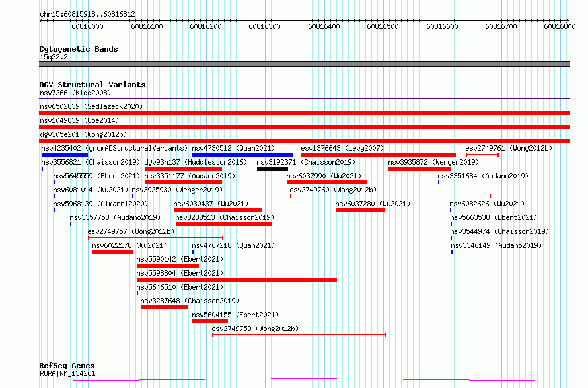The height and width of the screenshot is (388, 588).
Task: Open nsv5663538 (Ebert2021) label
Action: (x=494, y=217)
